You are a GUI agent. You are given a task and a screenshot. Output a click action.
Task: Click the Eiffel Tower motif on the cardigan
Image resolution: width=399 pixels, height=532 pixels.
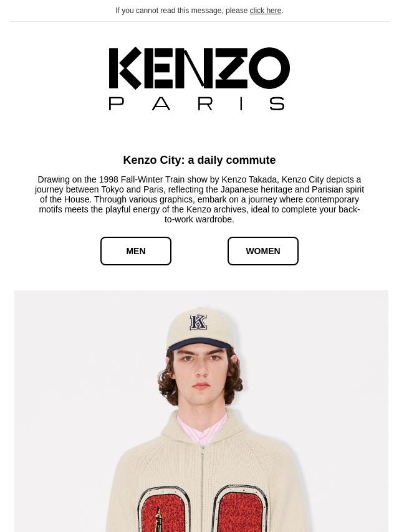(x=158, y=520)
